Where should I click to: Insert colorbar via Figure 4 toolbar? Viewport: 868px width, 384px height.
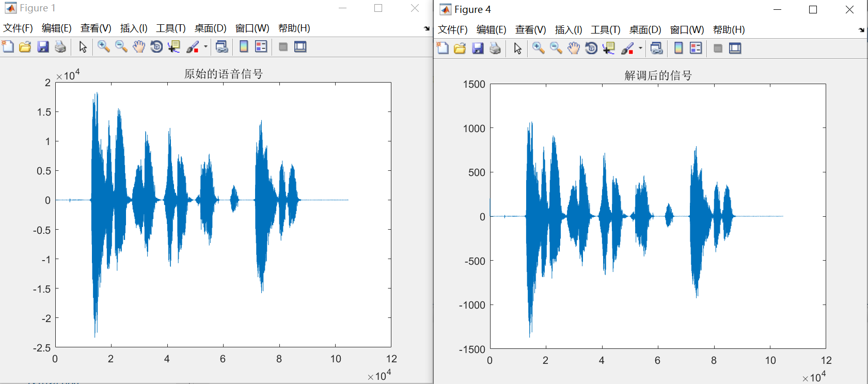point(678,49)
